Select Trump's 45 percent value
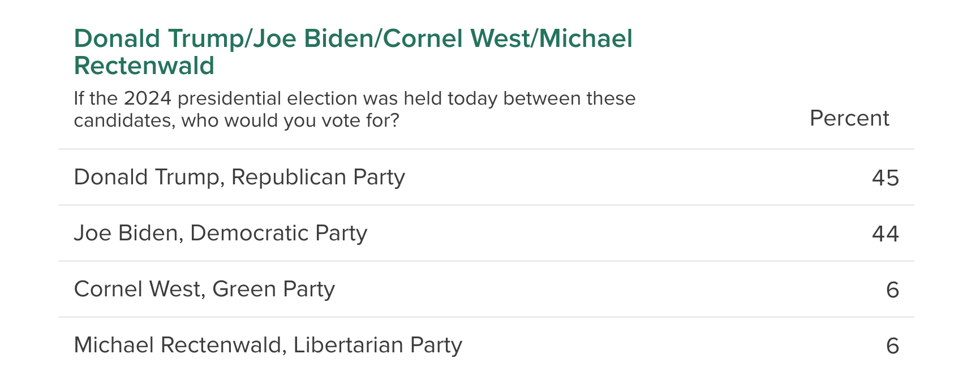This screenshot has height=371, width=980. click(885, 178)
